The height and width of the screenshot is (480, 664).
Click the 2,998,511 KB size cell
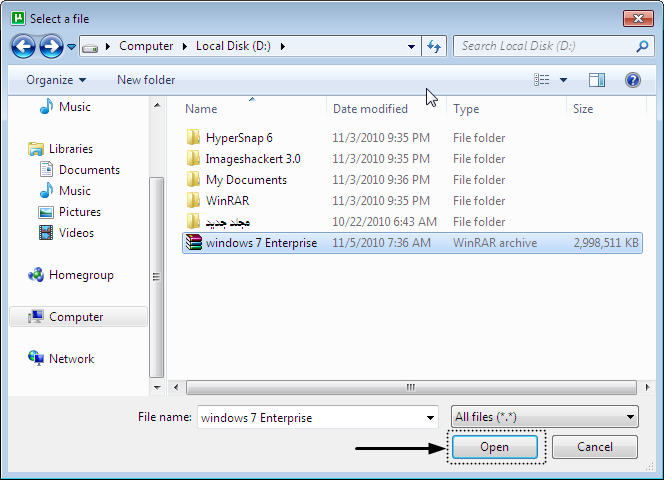pyautogui.click(x=606, y=243)
